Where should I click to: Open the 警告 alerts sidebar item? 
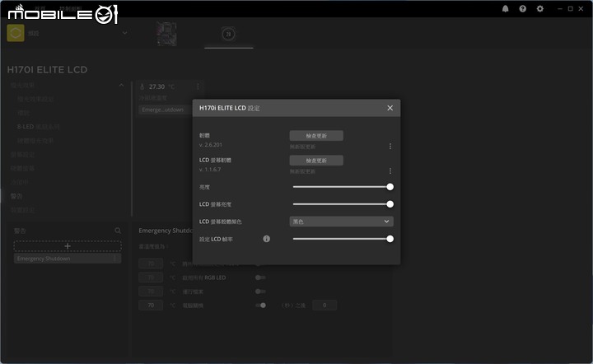(x=16, y=196)
